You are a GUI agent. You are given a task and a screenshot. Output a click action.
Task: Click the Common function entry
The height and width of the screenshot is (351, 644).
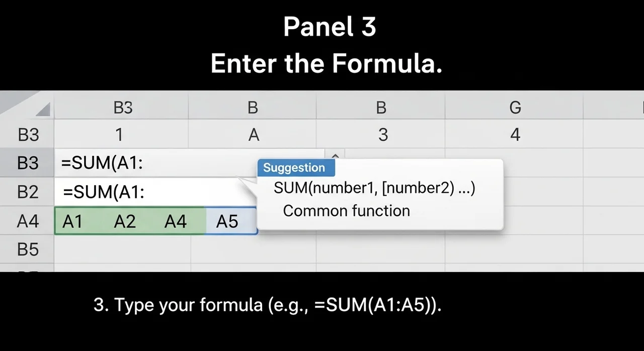tap(346, 211)
